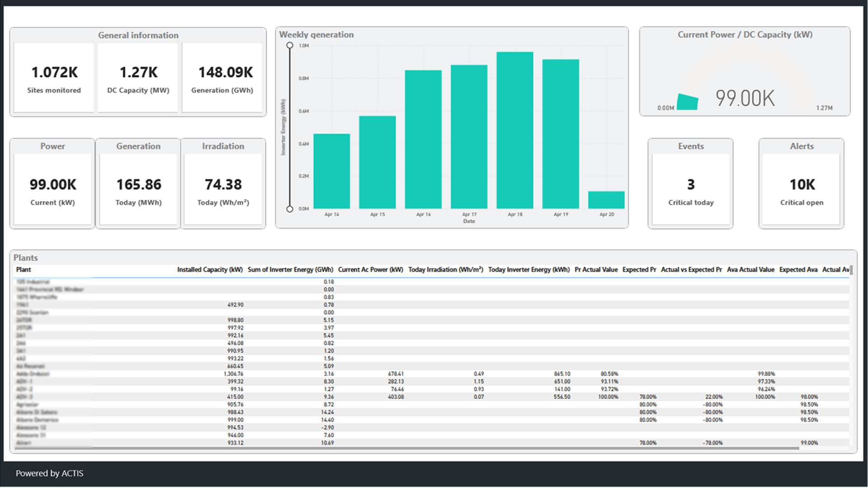The height and width of the screenshot is (488, 868).
Task: Open the Alerts Critical open card
Action: [x=802, y=189]
